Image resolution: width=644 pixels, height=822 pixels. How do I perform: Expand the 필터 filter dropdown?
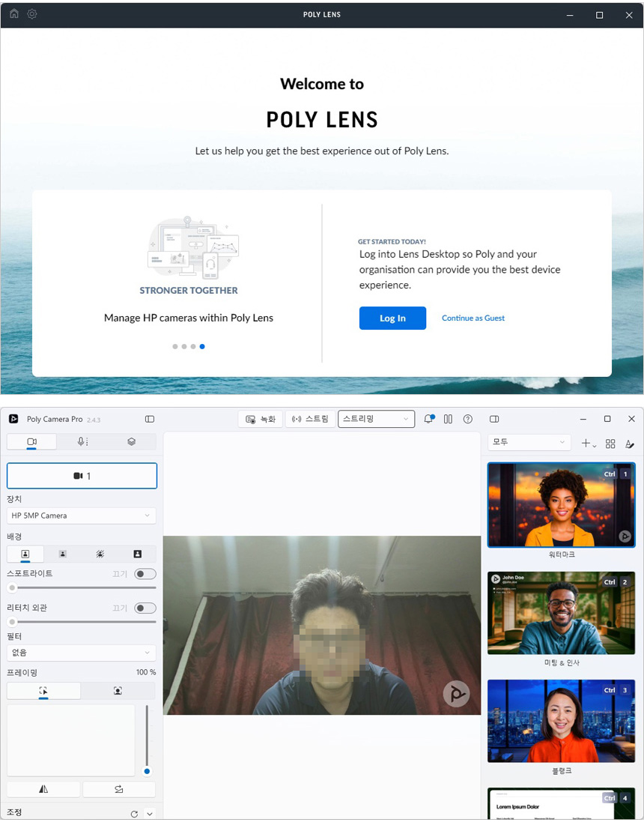(82, 653)
